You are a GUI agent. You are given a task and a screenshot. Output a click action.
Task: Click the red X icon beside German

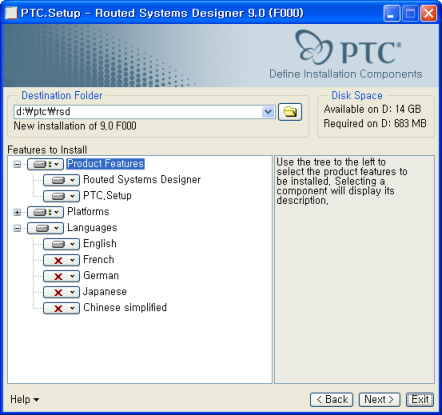coord(58,276)
